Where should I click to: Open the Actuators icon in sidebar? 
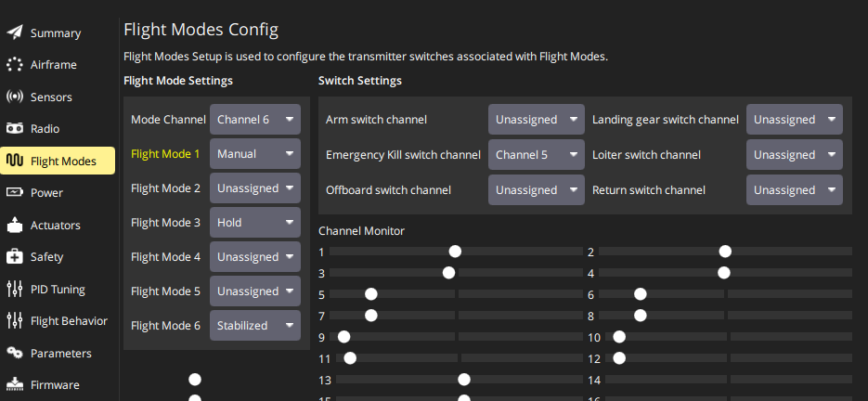pyautogui.click(x=15, y=225)
